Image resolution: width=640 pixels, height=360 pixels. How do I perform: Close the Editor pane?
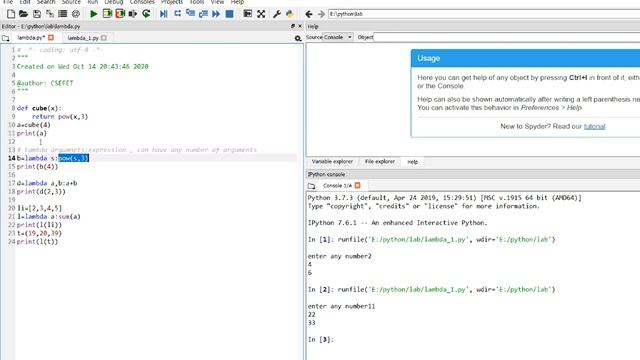(300, 26)
